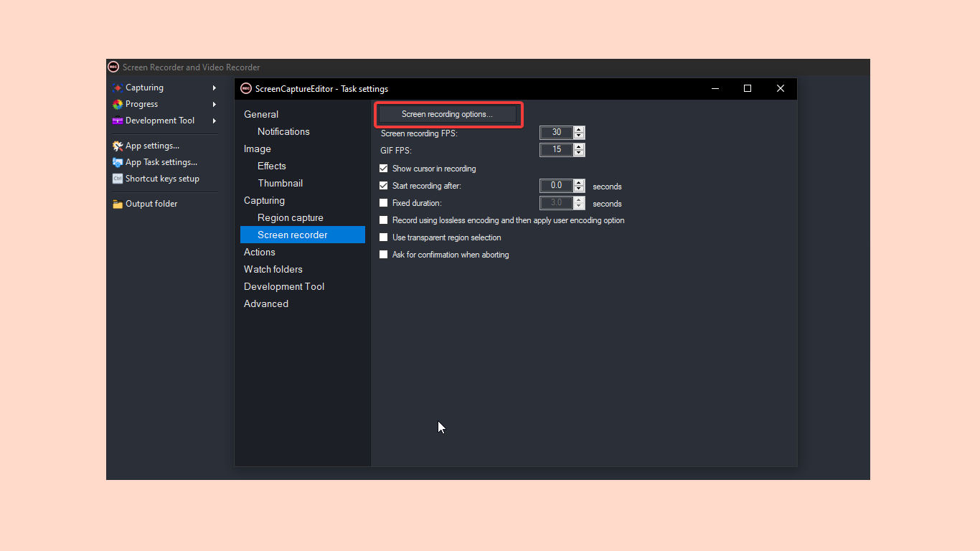Click the Capturing menu icon
Viewport: 980px width, 551px height.
coord(118,88)
